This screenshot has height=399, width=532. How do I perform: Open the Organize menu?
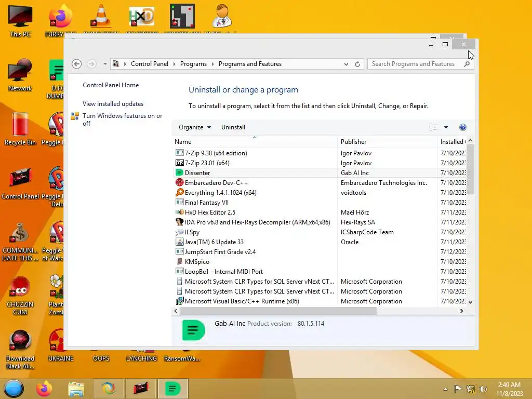195,127
